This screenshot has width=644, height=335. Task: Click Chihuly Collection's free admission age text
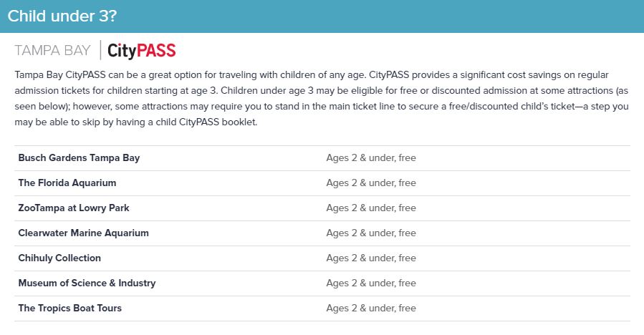point(370,258)
